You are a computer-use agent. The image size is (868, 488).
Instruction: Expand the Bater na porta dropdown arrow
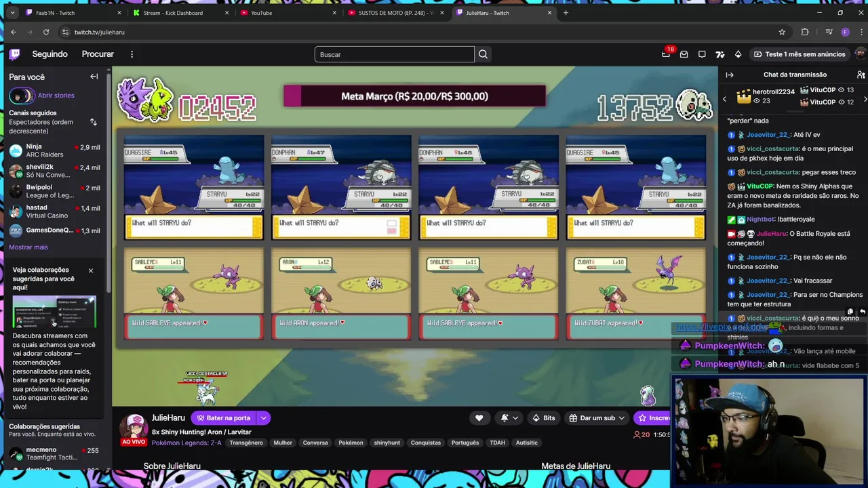tap(263, 418)
